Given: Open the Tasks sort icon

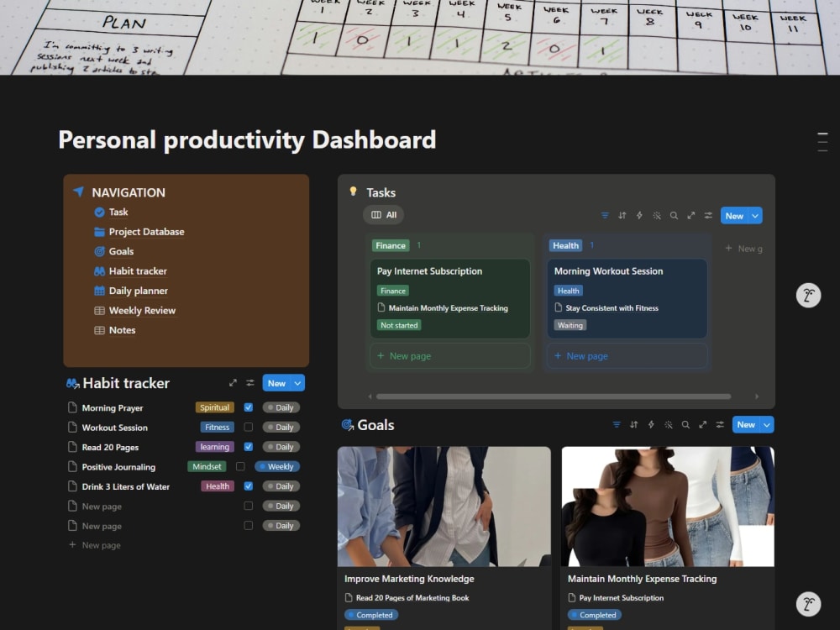Looking at the screenshot, I should tap(622, 215).
